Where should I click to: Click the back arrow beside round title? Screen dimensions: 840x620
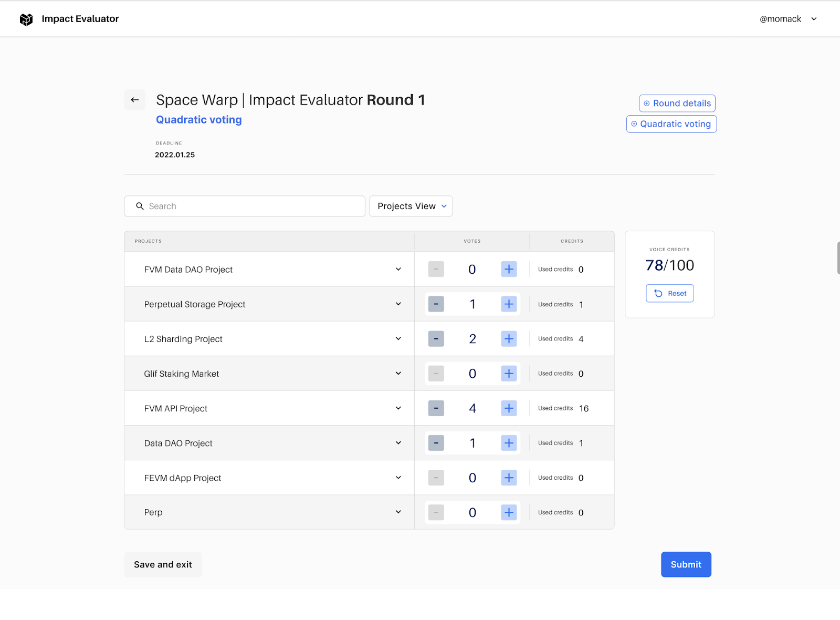[135, 100]
